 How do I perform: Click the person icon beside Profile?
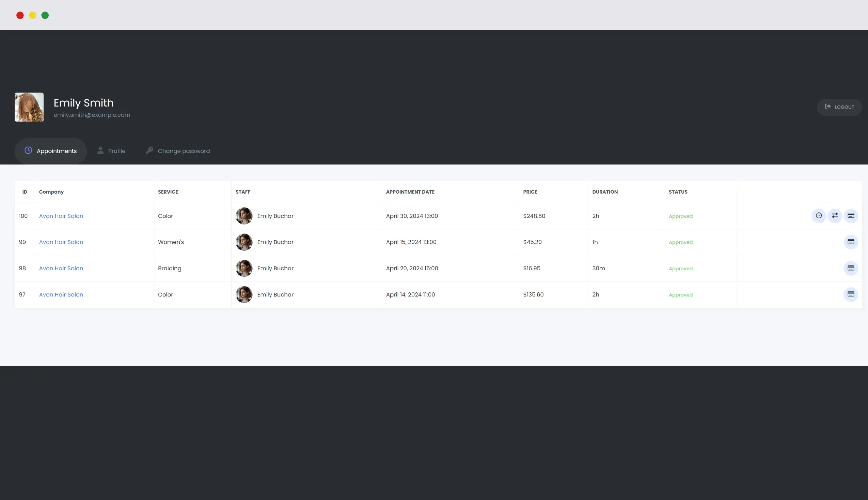tap(100, 150)
